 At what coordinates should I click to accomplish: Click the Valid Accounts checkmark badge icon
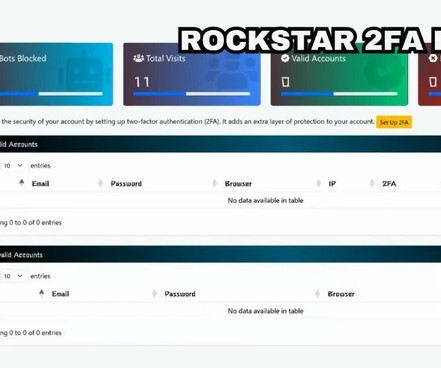coord(285,58)
